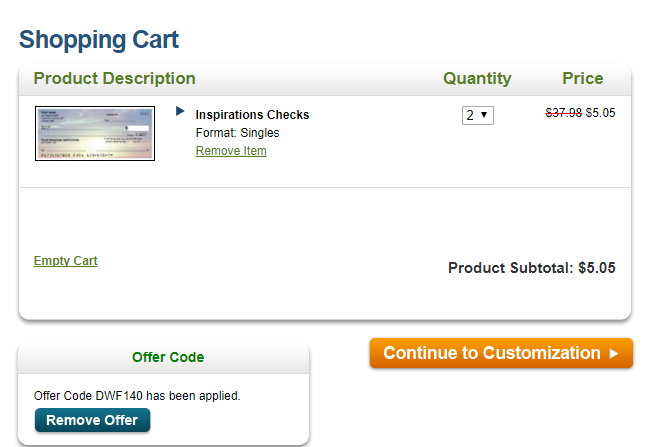Click the Inspirations Checks thumbnail image
This screenshot has width=658, height=447.
click(x=95, y=133)
